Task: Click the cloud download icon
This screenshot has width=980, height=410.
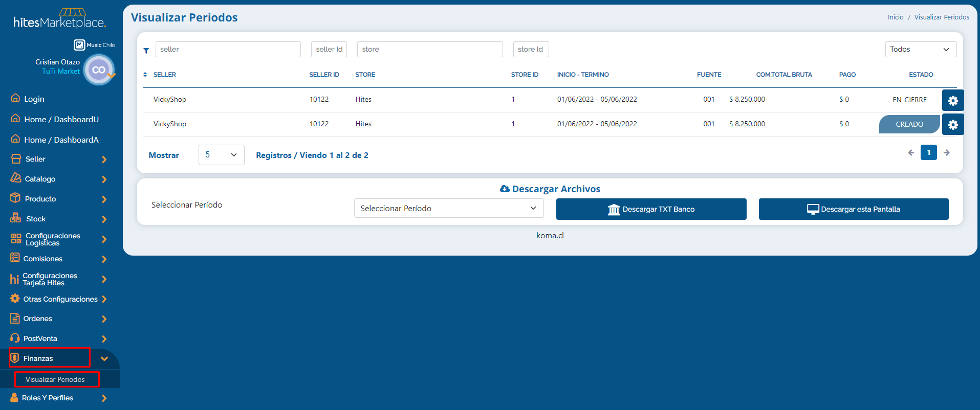Action: (x=505, y=189)
